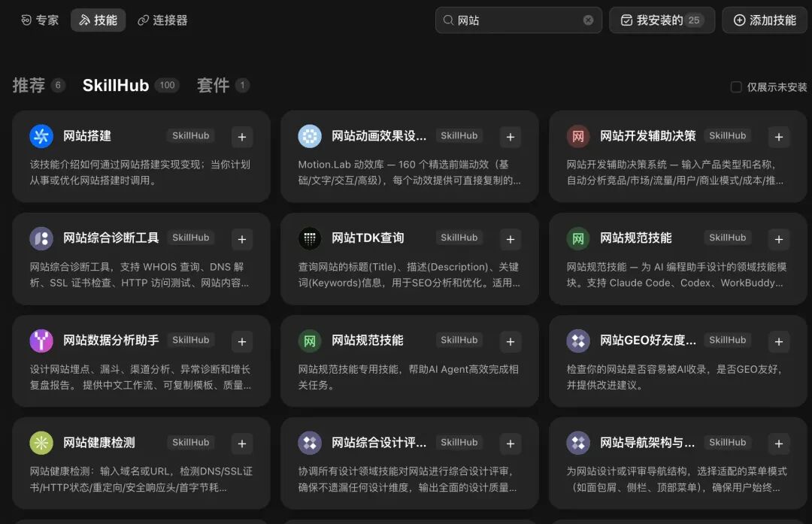Open the 网站TDK查询 skill title
The image size is (812, 524).
(368, 238)
